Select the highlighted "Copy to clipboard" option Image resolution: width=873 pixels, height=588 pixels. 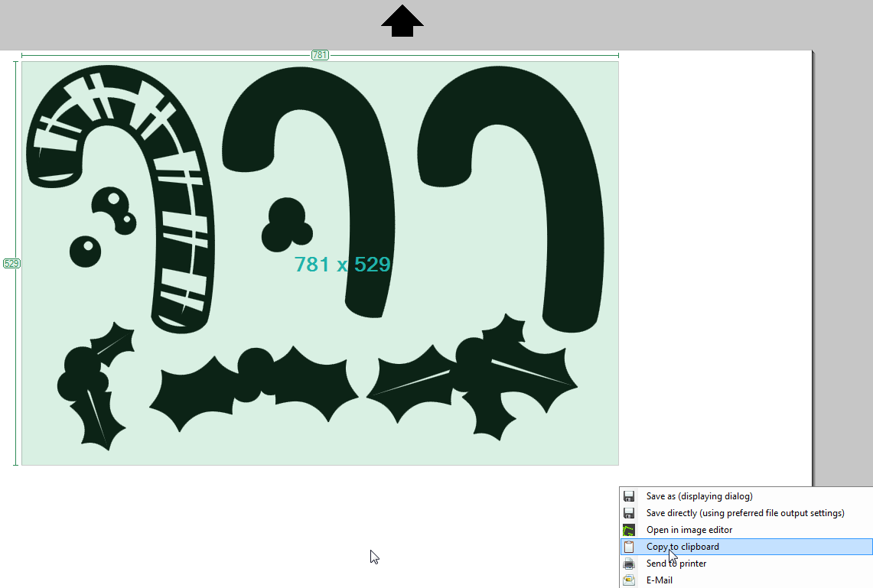[682, 546]
